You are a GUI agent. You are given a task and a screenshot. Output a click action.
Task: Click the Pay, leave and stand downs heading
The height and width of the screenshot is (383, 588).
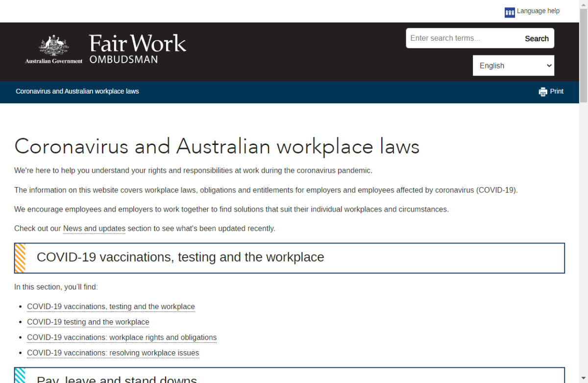pyautogui.click(x=117, y=379)
